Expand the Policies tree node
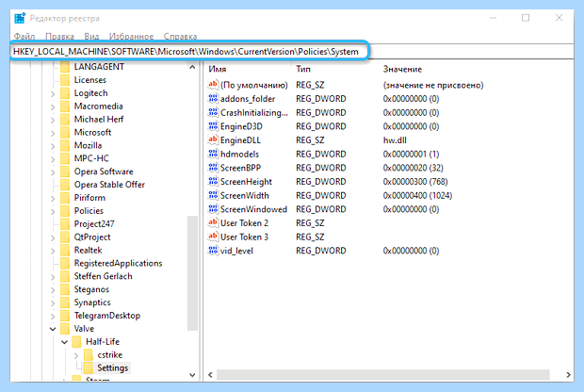Screen dimensions: 584x392 [53, 212]
